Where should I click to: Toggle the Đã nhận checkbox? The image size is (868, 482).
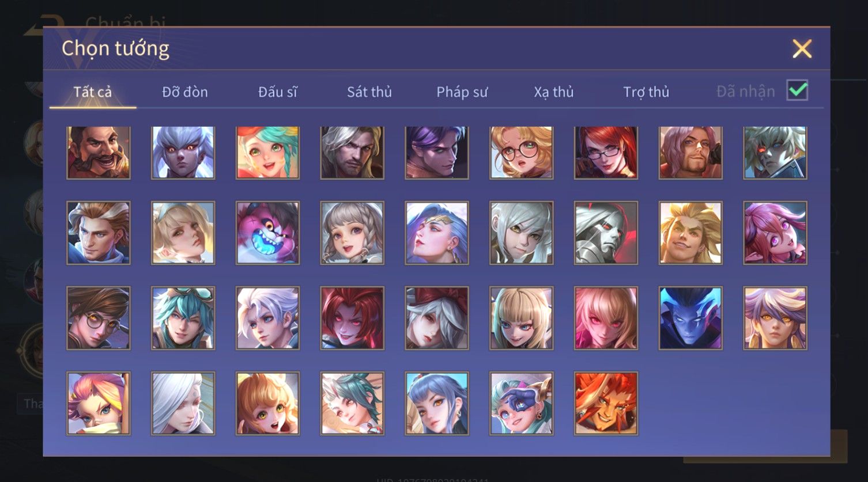pyautogui.click(x=797, y=90)
